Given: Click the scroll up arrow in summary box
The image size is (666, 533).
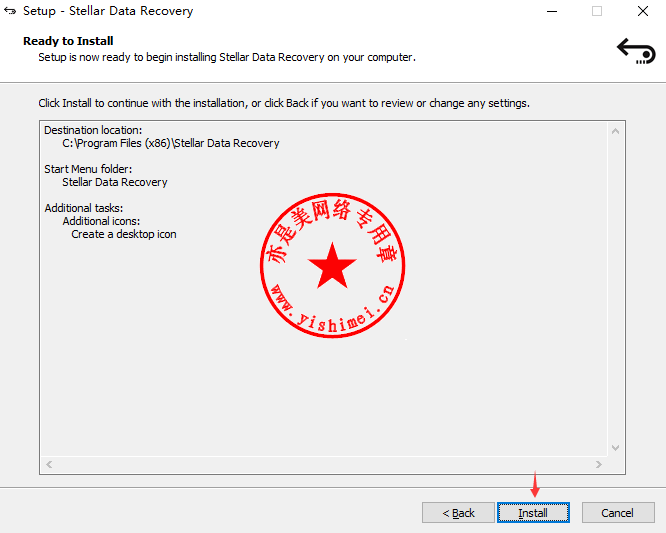Looking at the screenshot, I should [615, 131].
